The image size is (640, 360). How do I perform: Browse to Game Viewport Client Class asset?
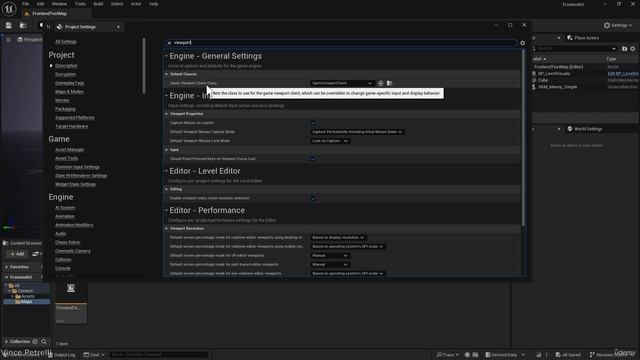pyautogui.click(x=389, y=83)
